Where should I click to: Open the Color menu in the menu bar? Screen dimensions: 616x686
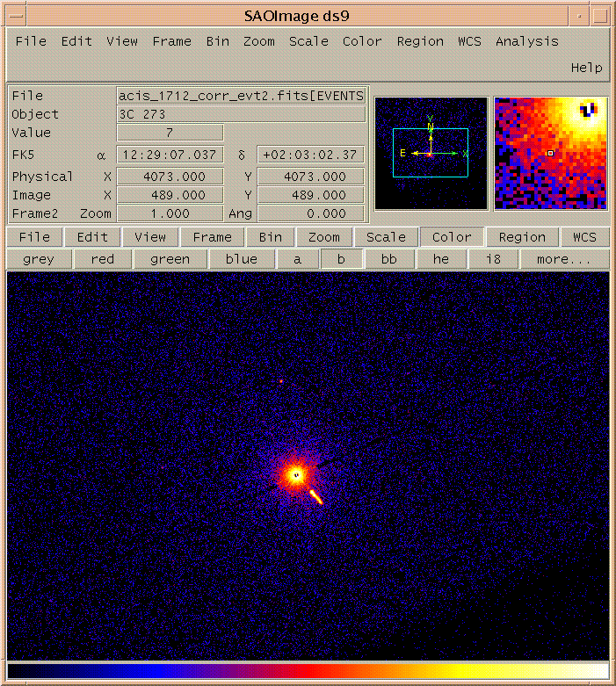362,41
